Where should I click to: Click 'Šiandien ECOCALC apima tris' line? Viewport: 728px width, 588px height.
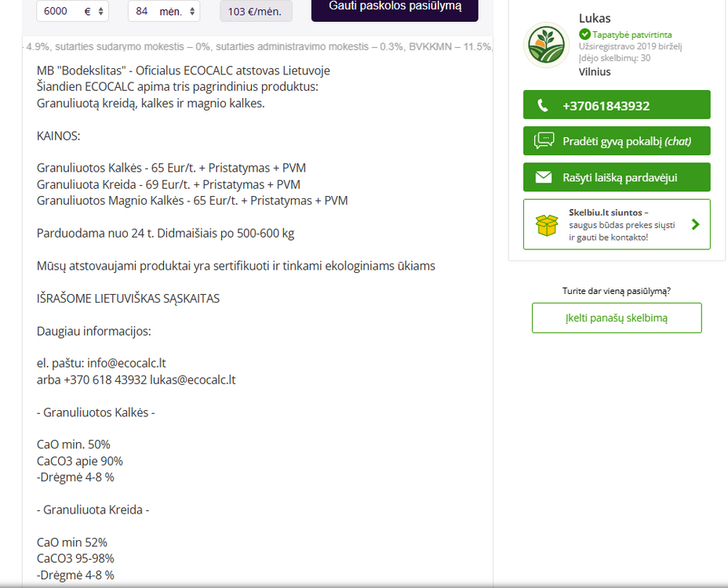(x=177, y=87)
